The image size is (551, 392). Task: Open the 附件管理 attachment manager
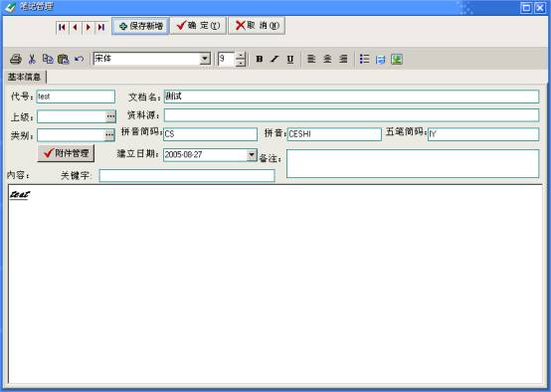click(66, 153)
